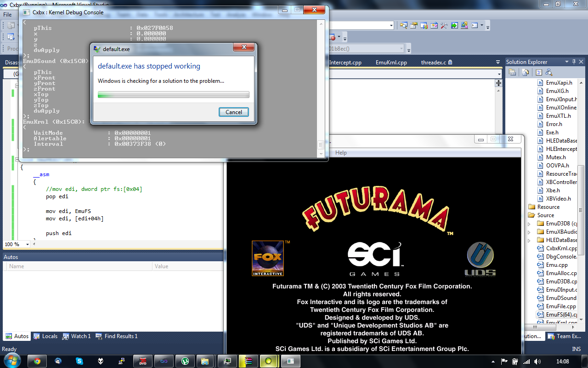Click the Action Center flag tray icon
Viewport: 588px width, 368px height.
[504, 362]
